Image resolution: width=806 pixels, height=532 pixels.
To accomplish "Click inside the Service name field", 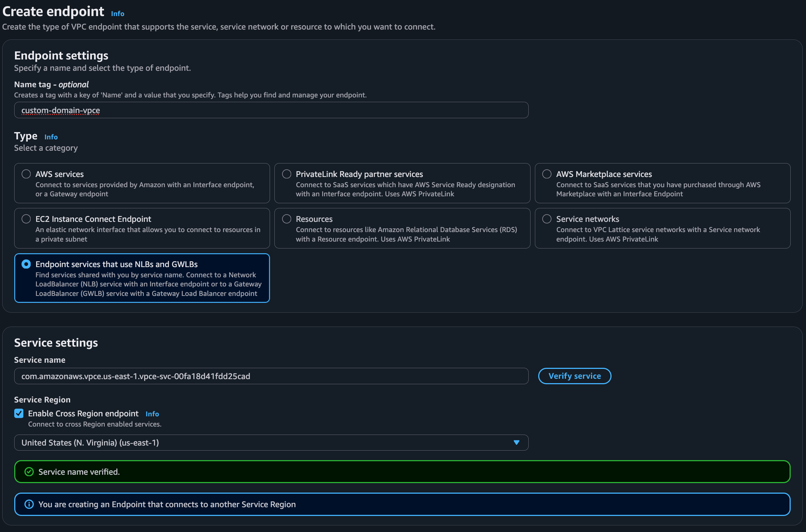I will coord(271,376).
